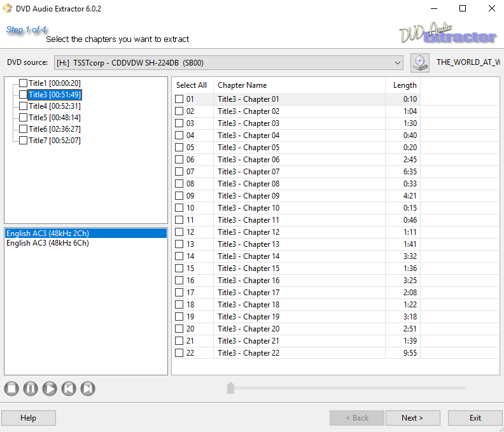
Task: Stop audio preview playback
Action: pyautogui.click(x=11, y=388)
